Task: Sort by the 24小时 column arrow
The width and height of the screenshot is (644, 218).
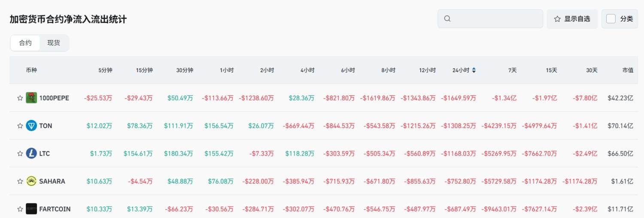Action: point(474,70)
